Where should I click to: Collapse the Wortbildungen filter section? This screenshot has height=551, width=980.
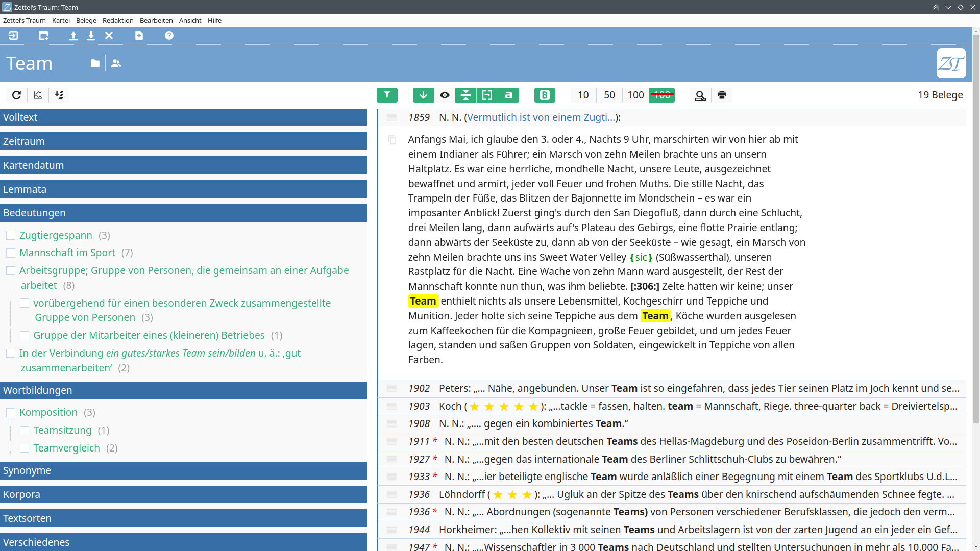tap(184, 390)
